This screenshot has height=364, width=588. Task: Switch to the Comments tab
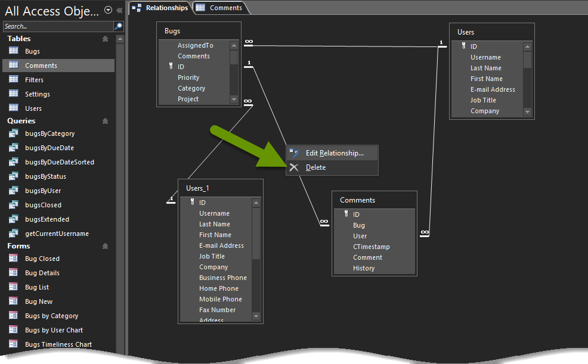coord(219,8)
